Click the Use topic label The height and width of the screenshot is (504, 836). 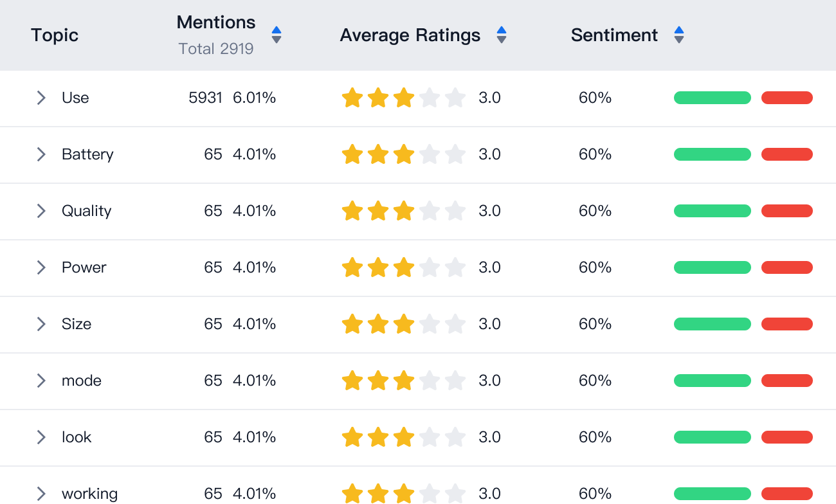pos(75,98)
